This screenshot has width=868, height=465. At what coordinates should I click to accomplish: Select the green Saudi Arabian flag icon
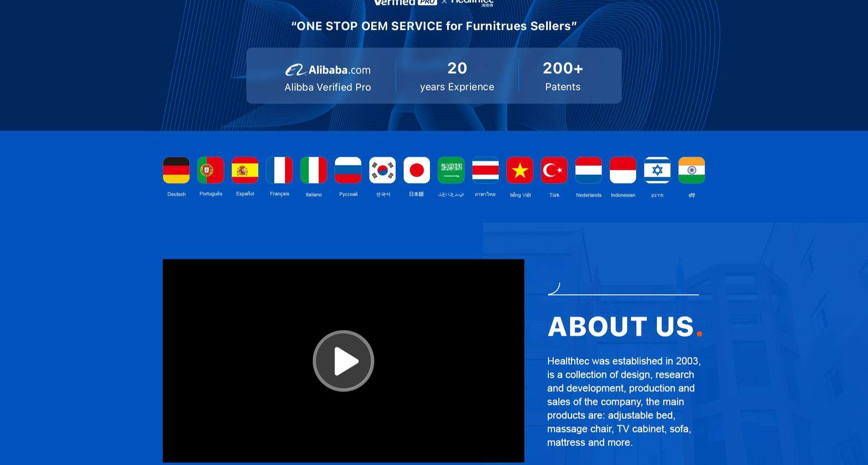click(x=451, y=170)
